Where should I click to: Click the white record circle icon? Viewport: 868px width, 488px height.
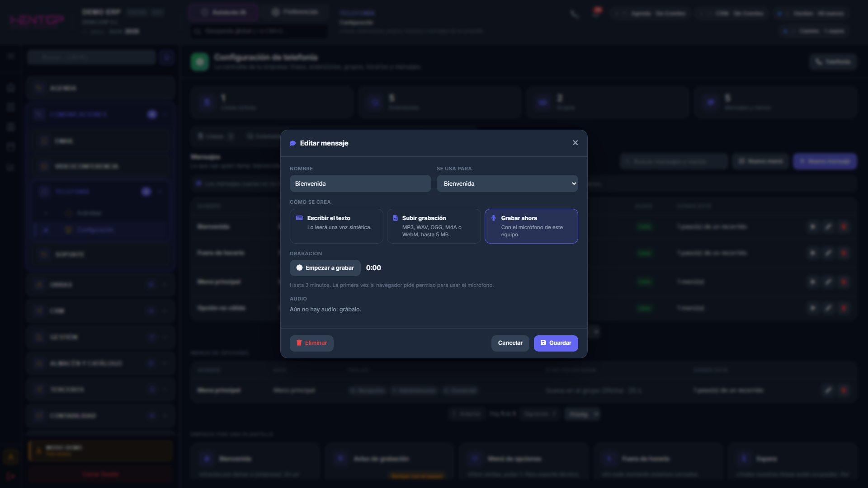299,268
